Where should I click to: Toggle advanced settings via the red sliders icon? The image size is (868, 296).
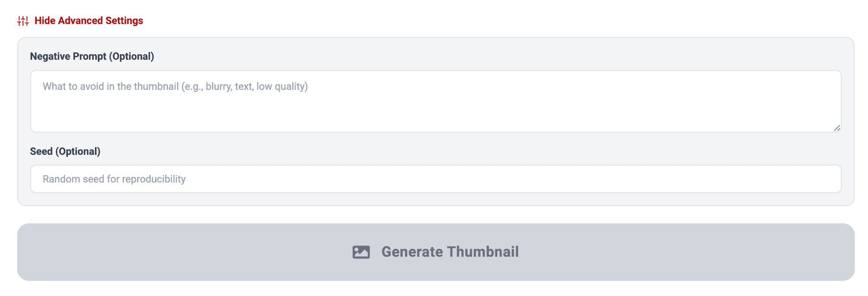23,21
